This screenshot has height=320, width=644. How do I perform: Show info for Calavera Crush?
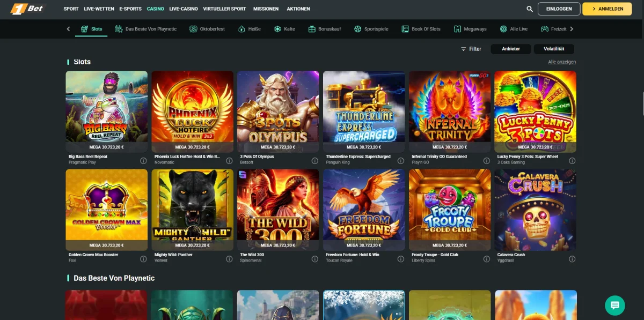573,259
